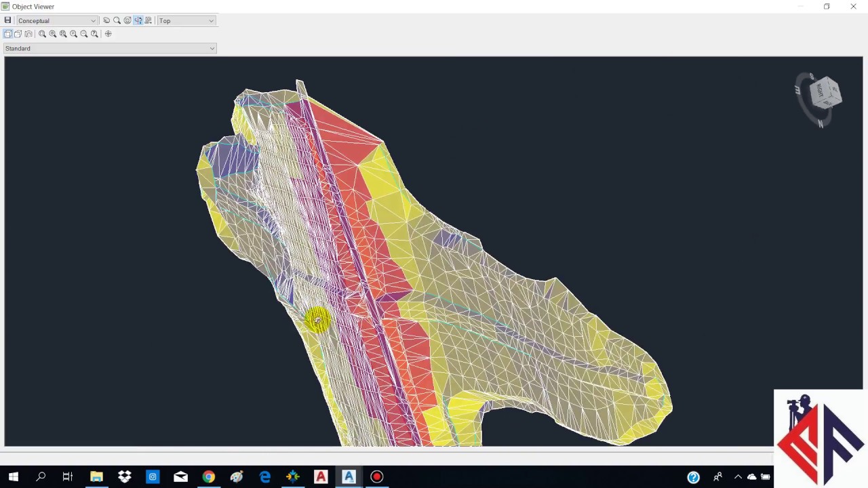
Task: Expand hidden system tray icons chevron
Action: pyautogui.click(x=738, y=477)
